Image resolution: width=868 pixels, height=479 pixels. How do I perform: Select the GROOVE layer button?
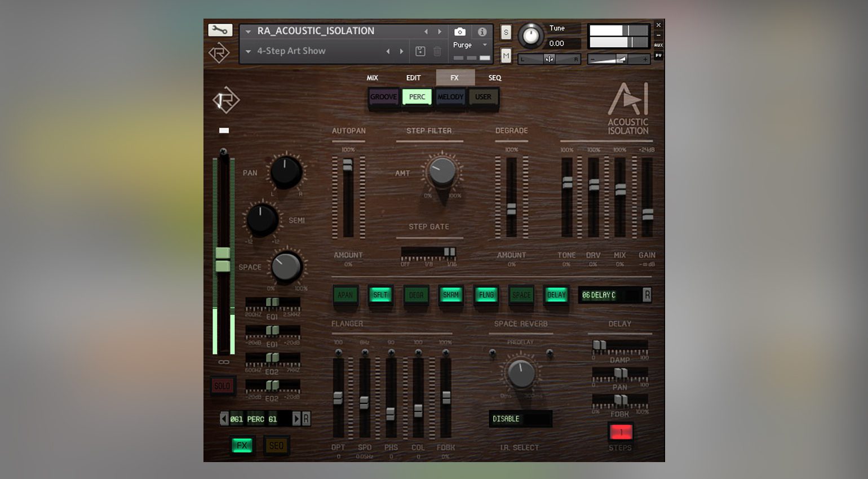pyautogui.click(x=383, y=97)
